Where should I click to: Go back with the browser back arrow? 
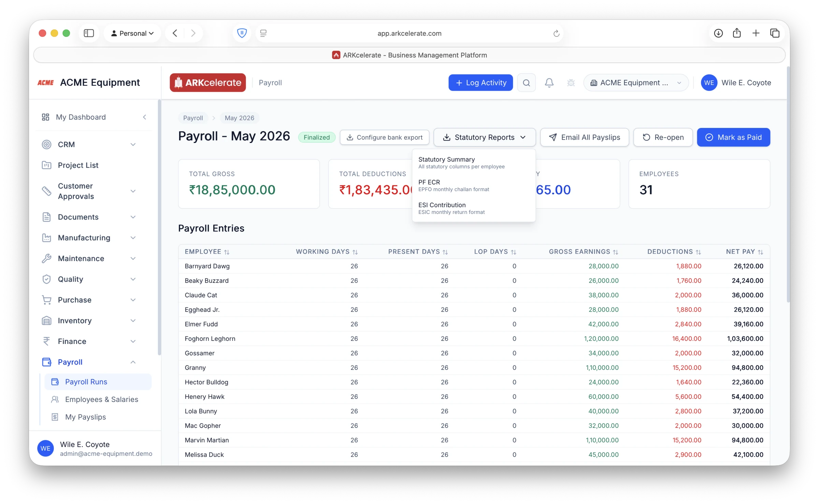[175, 33]
